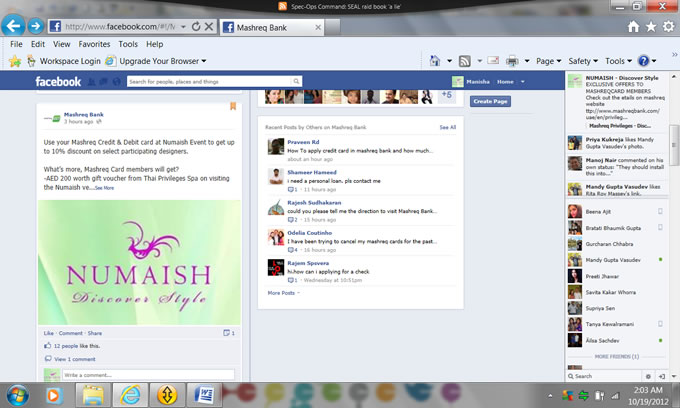This screenshot has height=408, width=680.
Task: Click in the Facebook search field
Action: [x=209, y=82]
